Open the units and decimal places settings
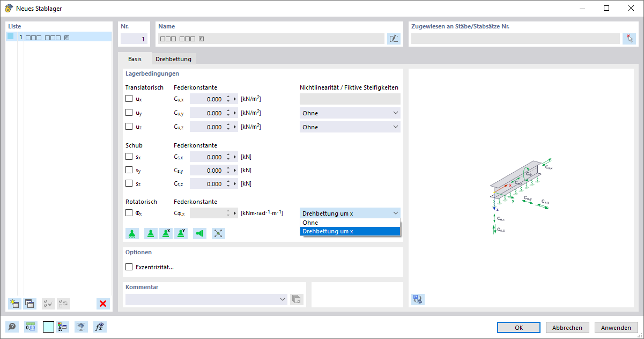 click(x=31, y=327)
